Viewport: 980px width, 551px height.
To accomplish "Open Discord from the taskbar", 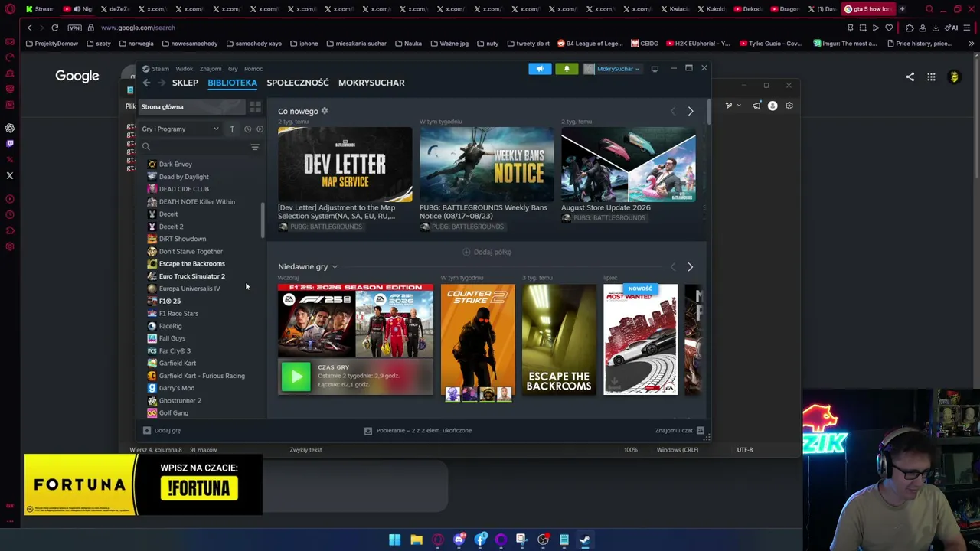I will click(459, 540).
